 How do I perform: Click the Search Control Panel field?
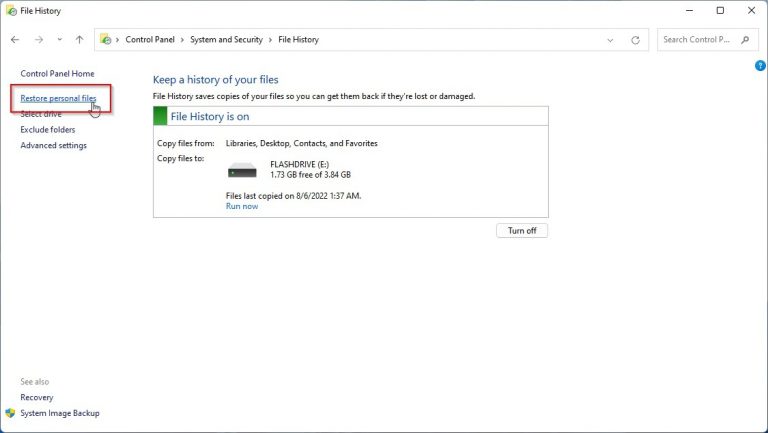pos(698,40)
